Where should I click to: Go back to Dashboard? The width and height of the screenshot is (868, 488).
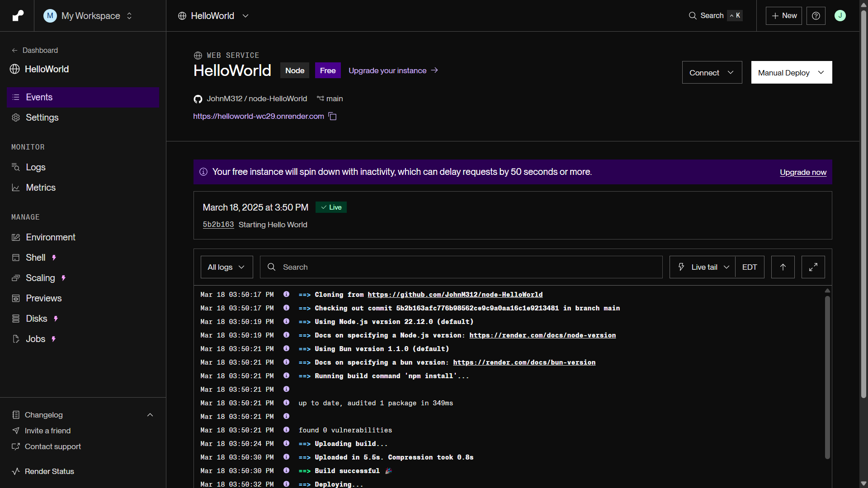[35, 50]
